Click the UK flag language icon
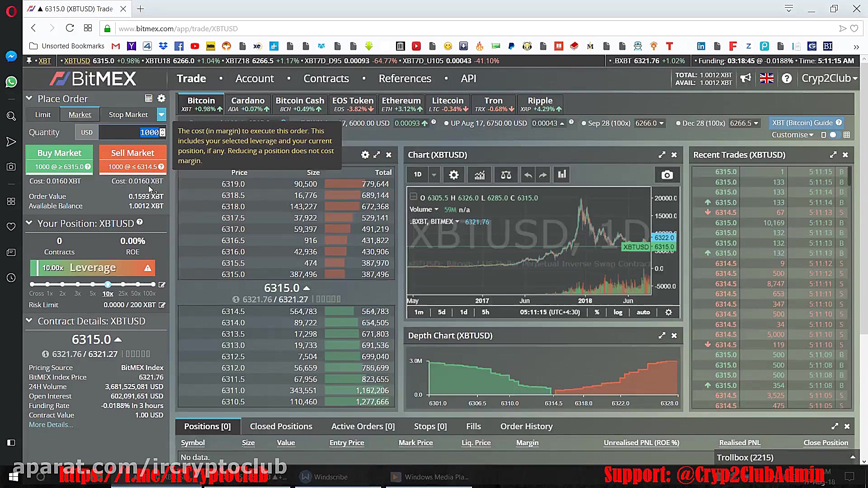The height and width of the screenshot is (488, 868). 766,79
